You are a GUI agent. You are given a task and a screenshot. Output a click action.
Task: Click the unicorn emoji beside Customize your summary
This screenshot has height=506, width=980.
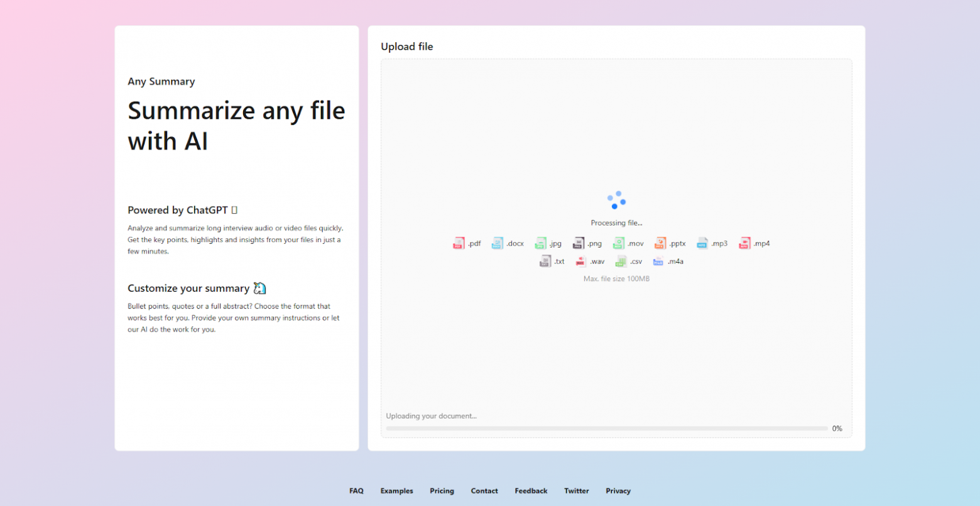[259, 289]
